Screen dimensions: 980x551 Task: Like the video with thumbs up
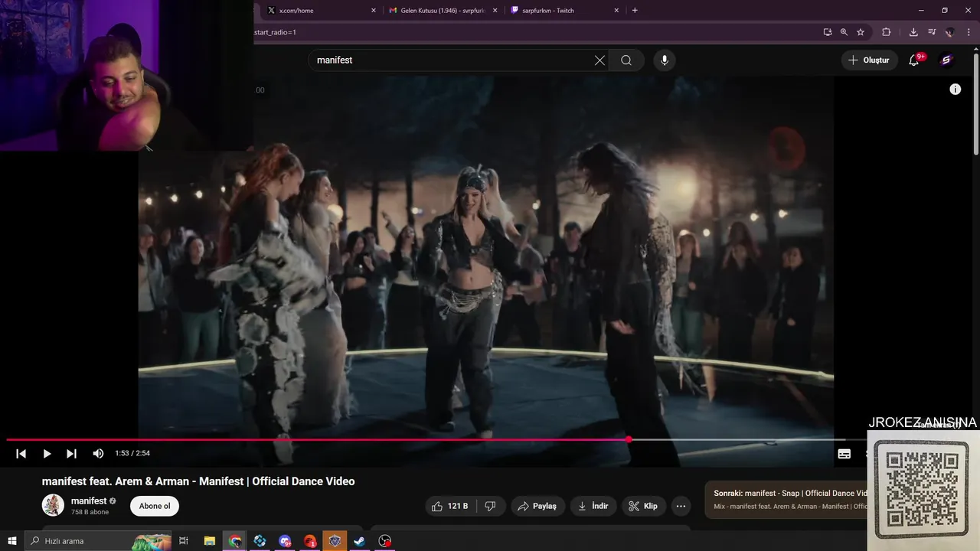pyautogui.click(x=449, y=506)
